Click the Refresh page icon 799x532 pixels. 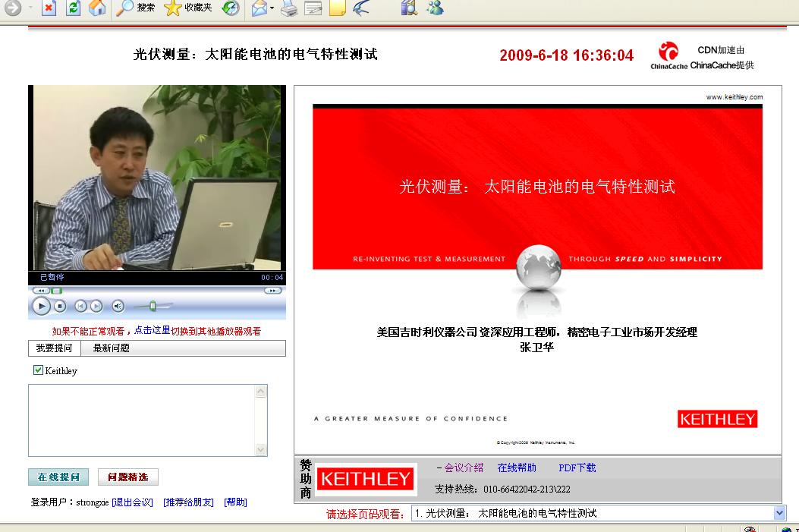pyautogui.click(x=74, y=8)
